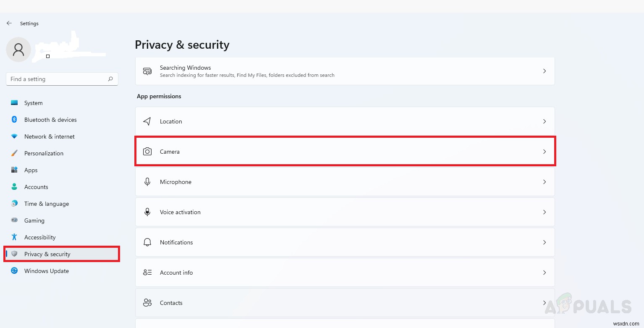The height and width of the screenshot is (328, 644).
Task: Click the Camera permission icon
Action: 147,152
